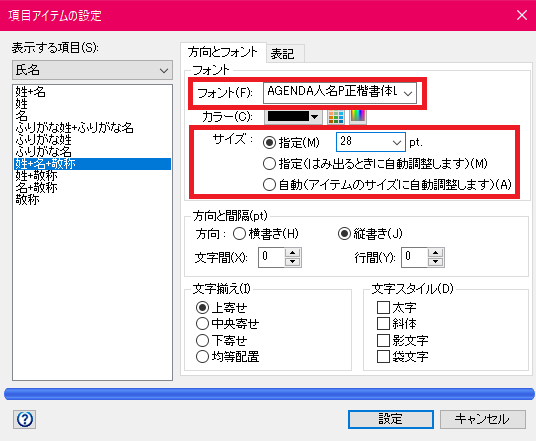
Task: Click the blue help question mark icon
Action: click(25, 419)
